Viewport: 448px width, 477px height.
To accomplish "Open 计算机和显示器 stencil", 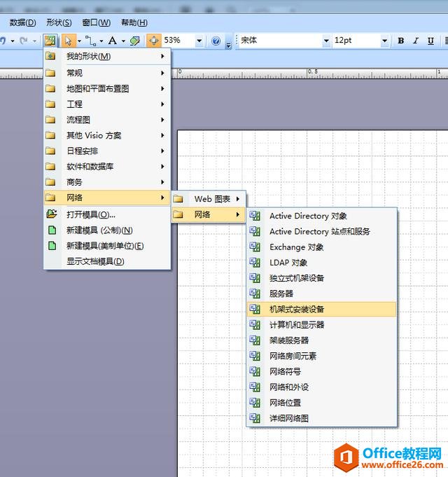I will coord(321,325).
